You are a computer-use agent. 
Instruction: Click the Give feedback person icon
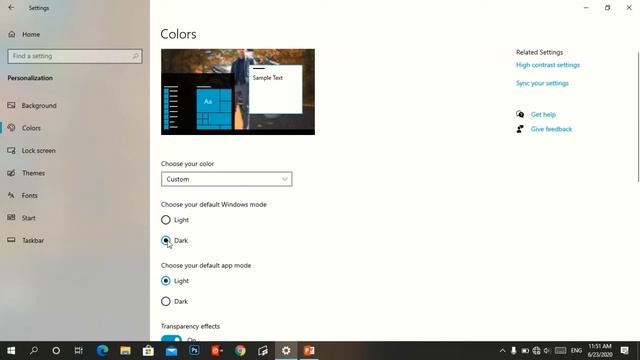(x=520, y=129)
